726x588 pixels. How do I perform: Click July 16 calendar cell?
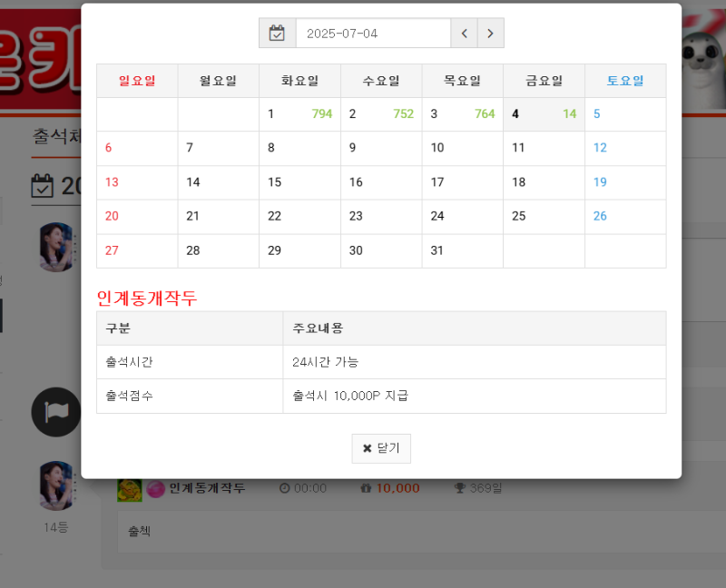[381, 182]
